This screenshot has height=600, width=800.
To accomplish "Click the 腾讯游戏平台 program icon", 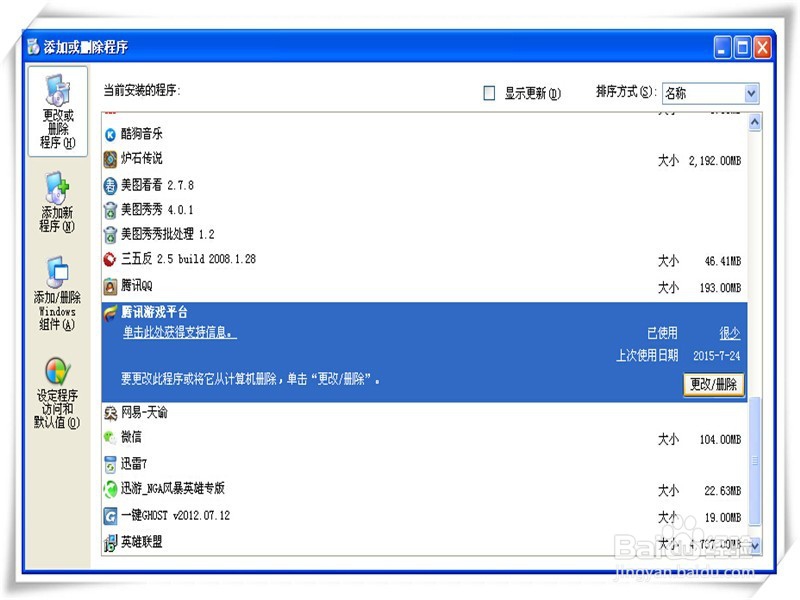I will pyautogui.click(x=111, y=313).
